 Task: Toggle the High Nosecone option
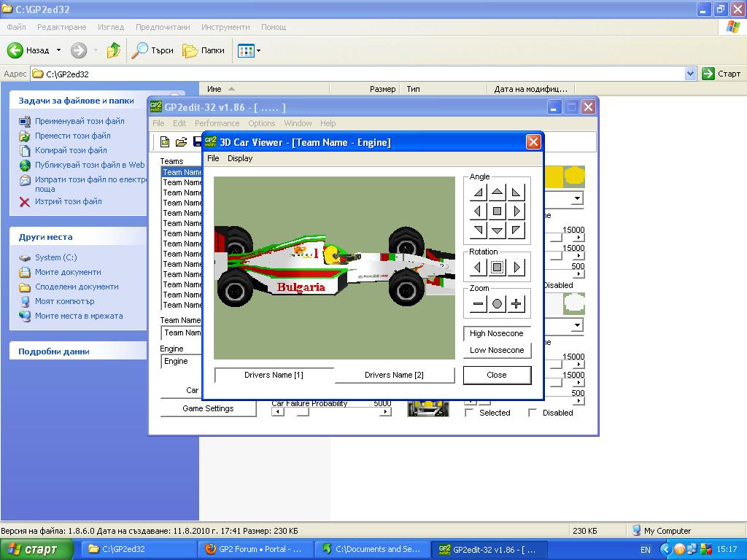(x=497, y=333)
